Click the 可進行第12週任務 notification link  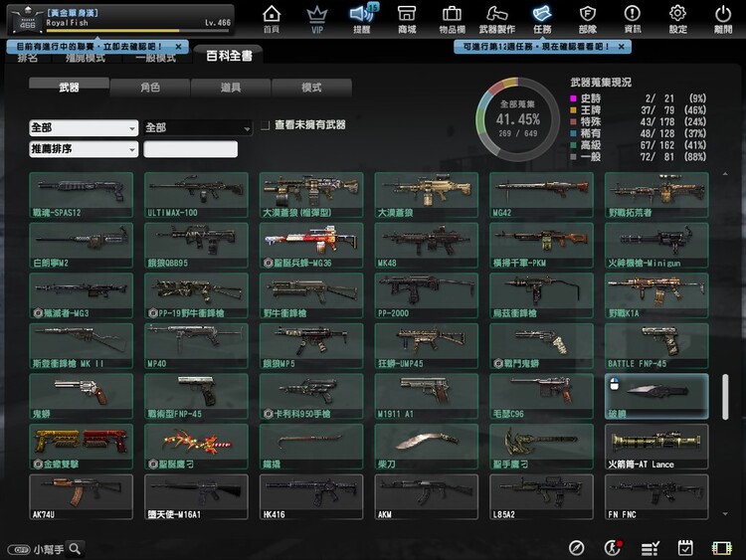tap(536, 47)
